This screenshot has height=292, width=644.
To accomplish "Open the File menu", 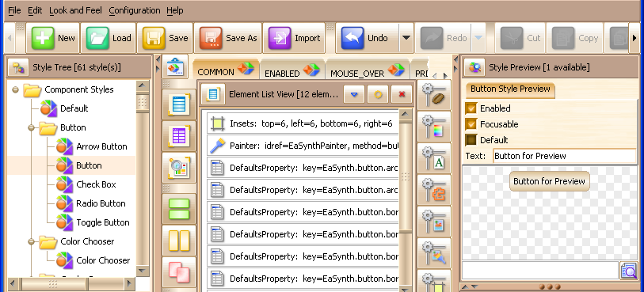I will (14, 10).
